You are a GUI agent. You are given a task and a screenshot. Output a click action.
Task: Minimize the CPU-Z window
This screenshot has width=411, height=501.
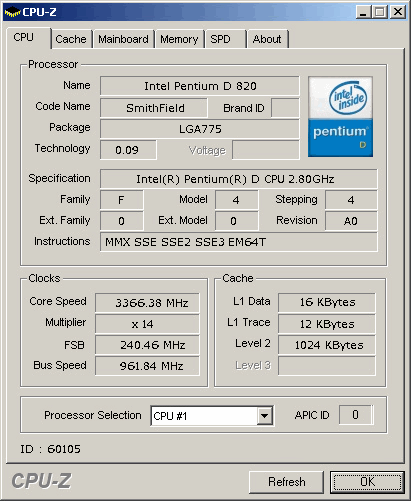click(363, 12)
